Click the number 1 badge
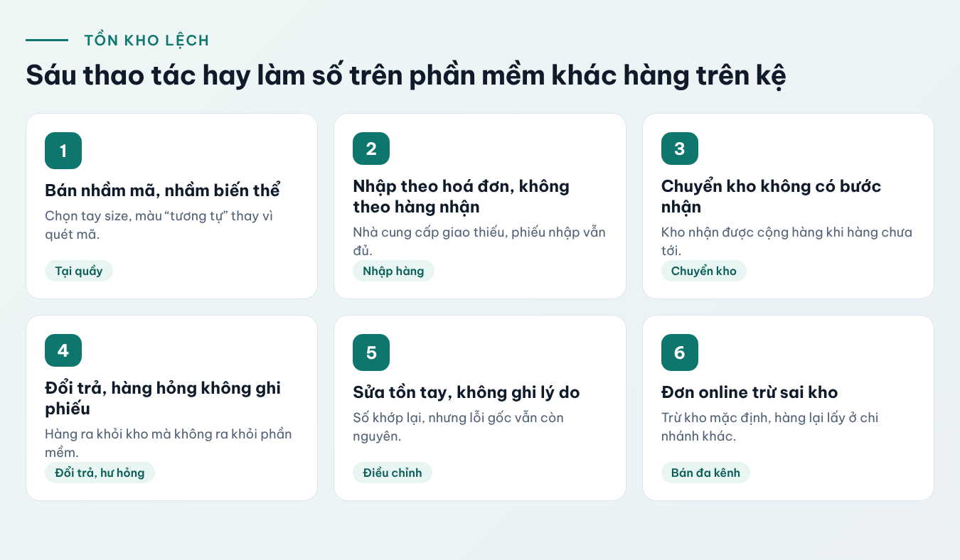 (x=63, y=151)
